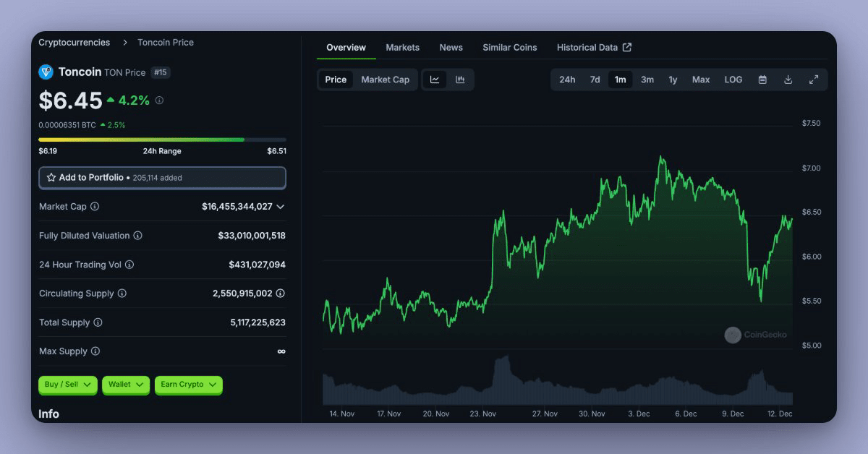Viewport: 868px width, 454px height.
Task: Switch to the News tab
Action: [x=451, y=47]
